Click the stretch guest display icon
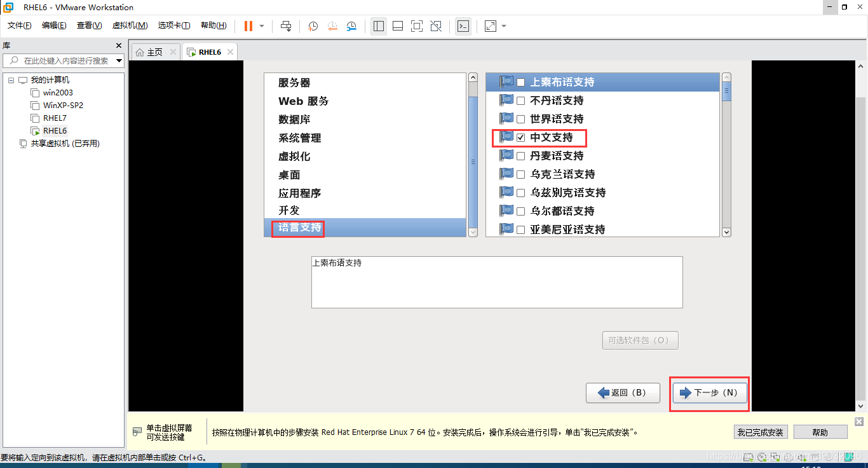Screen dimensions: 868x468 [490, 26]
